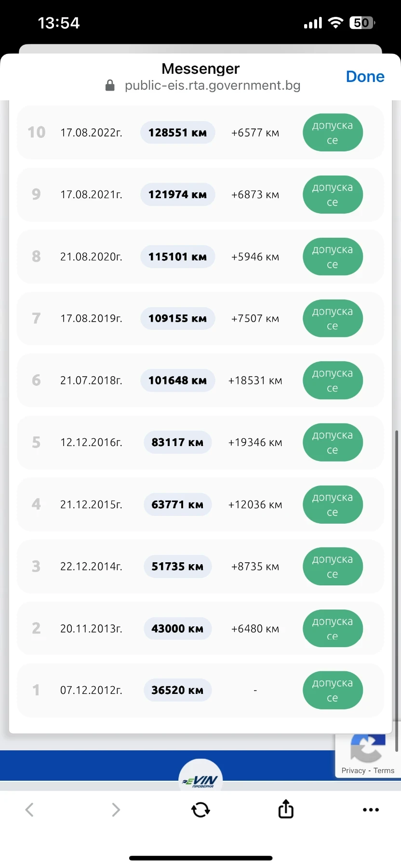Reload the page with refresh icon
Image resolution: width=401 pixels, height=868 pixels.
(200, 810)
